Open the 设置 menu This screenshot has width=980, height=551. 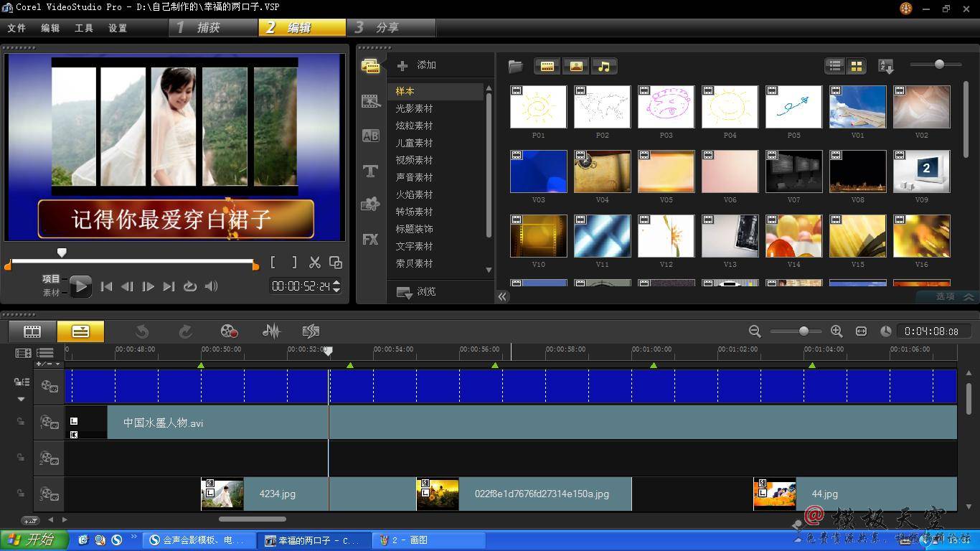coord(118,28)
